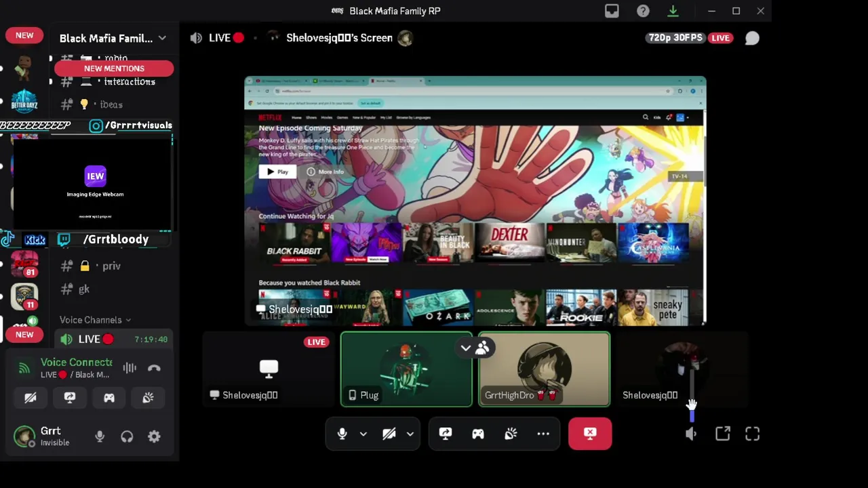Click the Netflix logo
This screenshot has width=868, height=488.
click(x=269, y=117)
